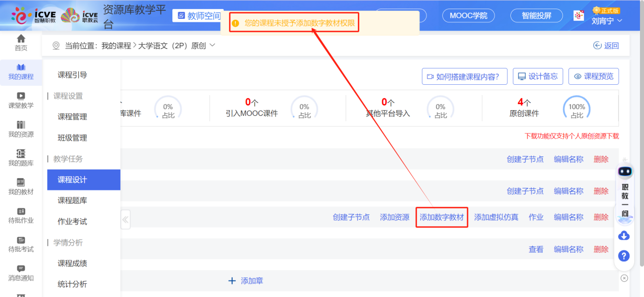Open 待批作业 sidebar icon
Viewport: 644px width, 297px height.
[21, 215]
